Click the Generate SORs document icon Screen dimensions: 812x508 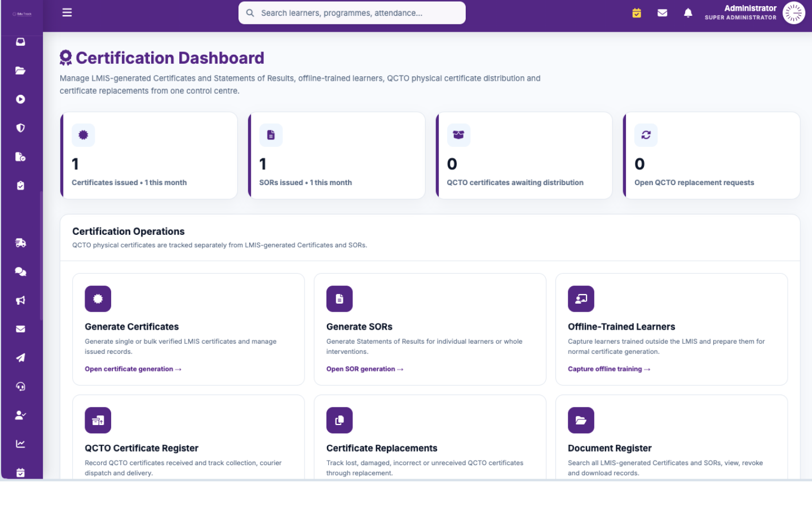click(339, 299)
